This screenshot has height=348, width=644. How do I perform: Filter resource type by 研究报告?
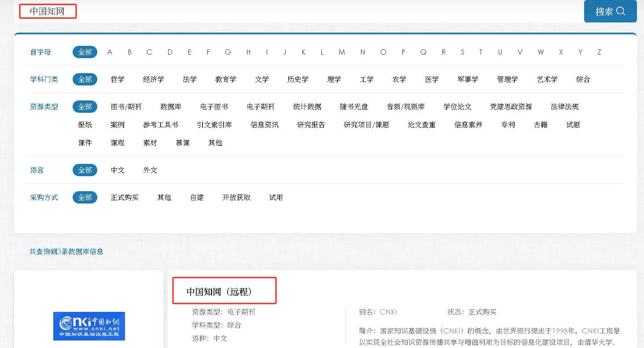point(311,125)
